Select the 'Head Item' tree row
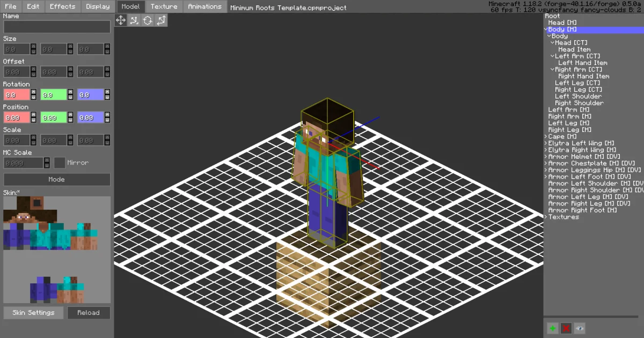This screenshot has width=644, height=338. point(574,49)
